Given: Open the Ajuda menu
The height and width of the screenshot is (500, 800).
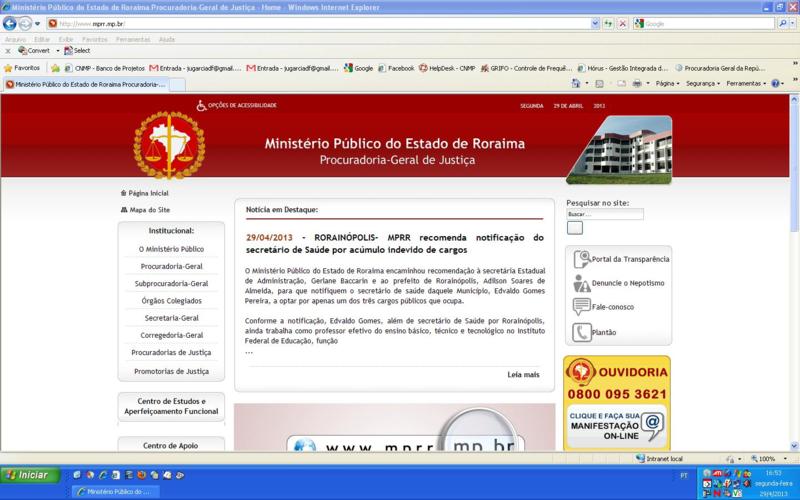Looking at the screenshot, I should click(167, 39).
